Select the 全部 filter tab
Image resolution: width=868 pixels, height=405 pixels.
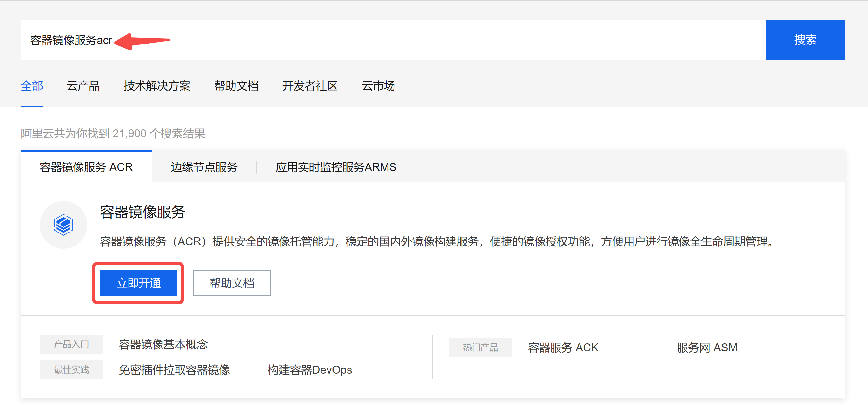pyautogui.click(x=32, y=86)
